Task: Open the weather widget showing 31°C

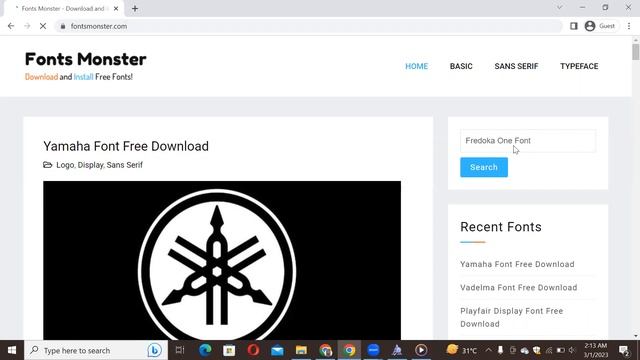Action: (x=462, y=350)
